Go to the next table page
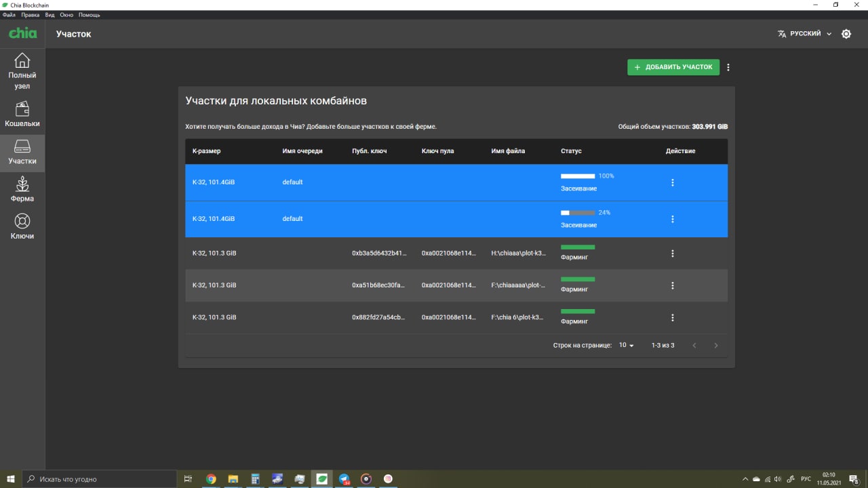 (715, 346)
